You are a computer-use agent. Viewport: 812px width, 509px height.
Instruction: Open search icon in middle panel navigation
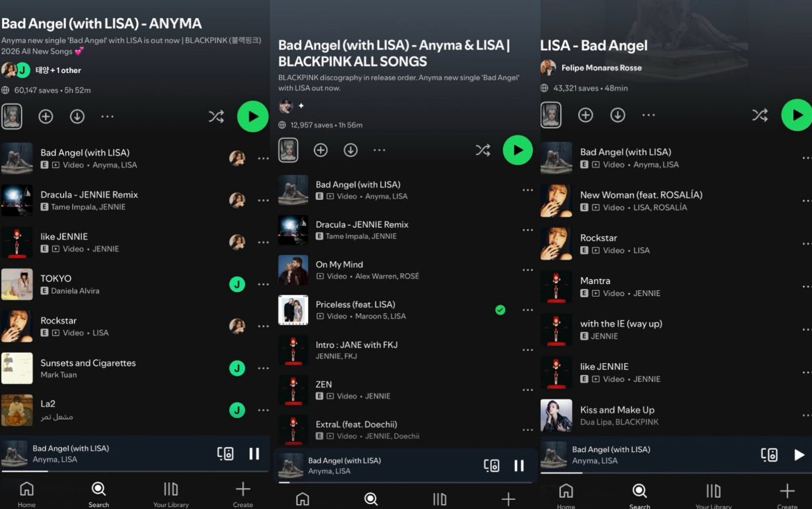[x=371, y=499]
